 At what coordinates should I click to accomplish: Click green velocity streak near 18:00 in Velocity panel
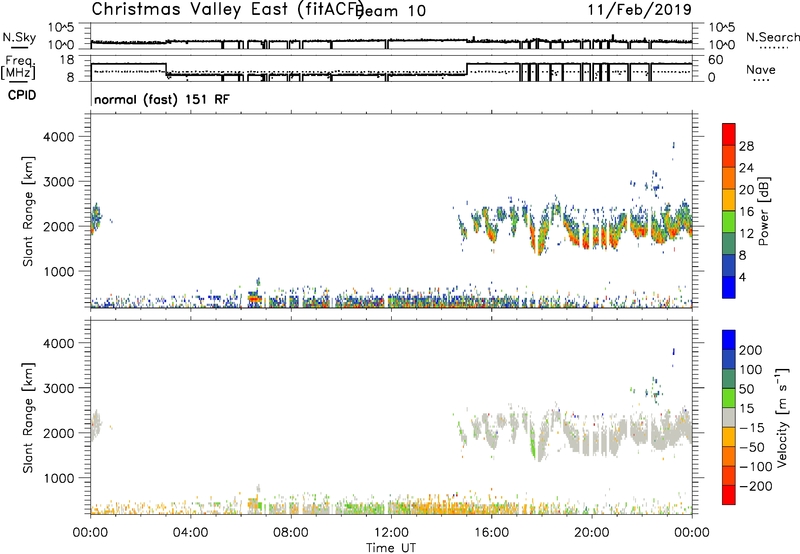pos(534,444)
